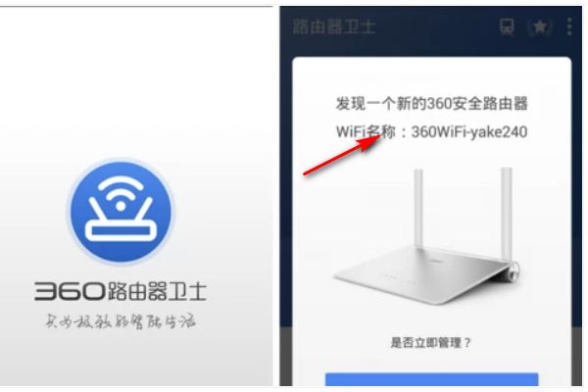Screen dimensions: 588x392
Task: Tap the 路由器卫士 header title
Action: [x=334, y=27]
